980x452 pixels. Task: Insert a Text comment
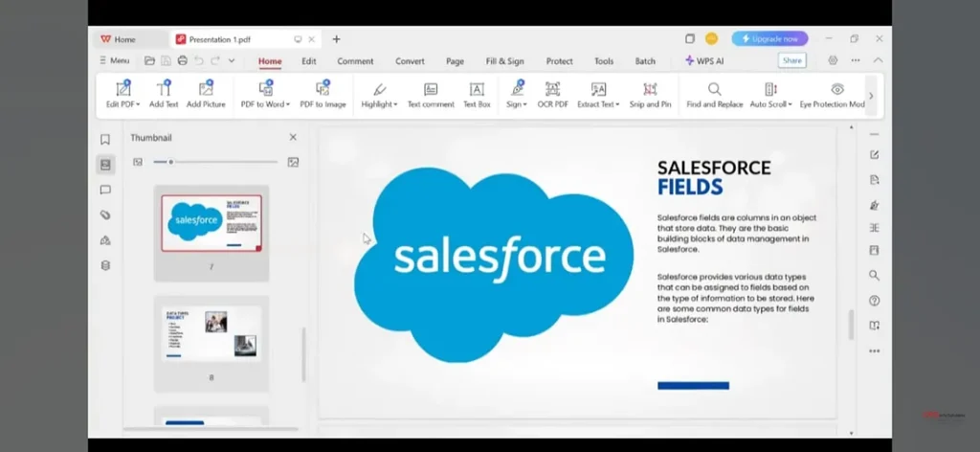coord(431,94)
